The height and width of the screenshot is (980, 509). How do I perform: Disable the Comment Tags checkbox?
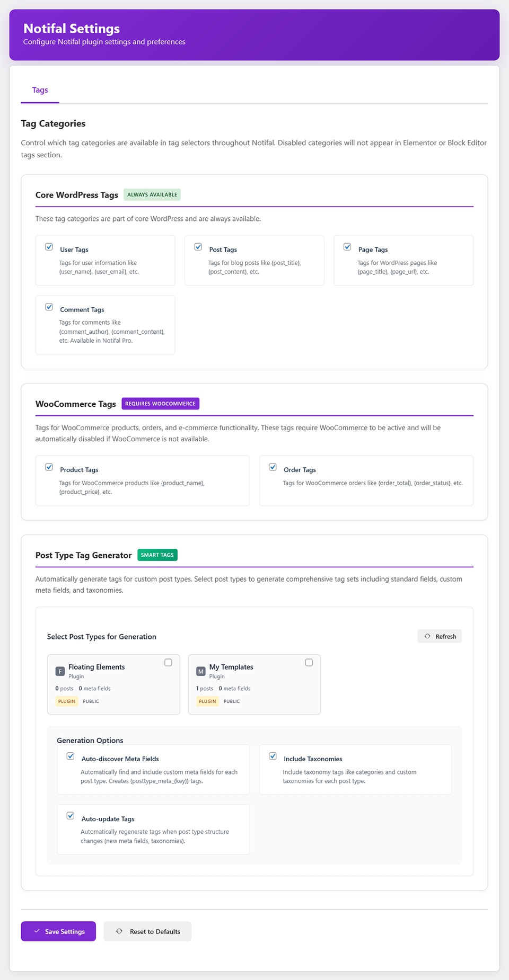(x=49, y=307)
